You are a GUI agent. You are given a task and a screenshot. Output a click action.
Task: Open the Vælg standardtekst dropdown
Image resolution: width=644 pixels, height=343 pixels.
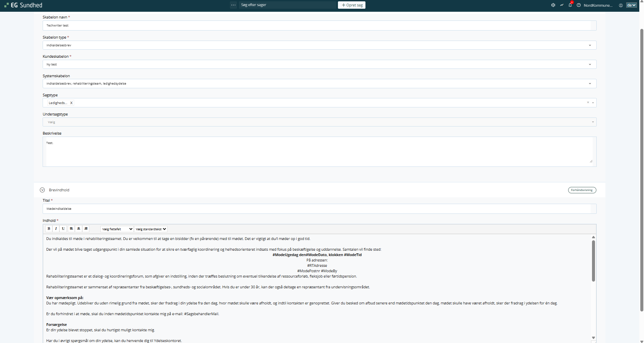click(x=151, y=229)
